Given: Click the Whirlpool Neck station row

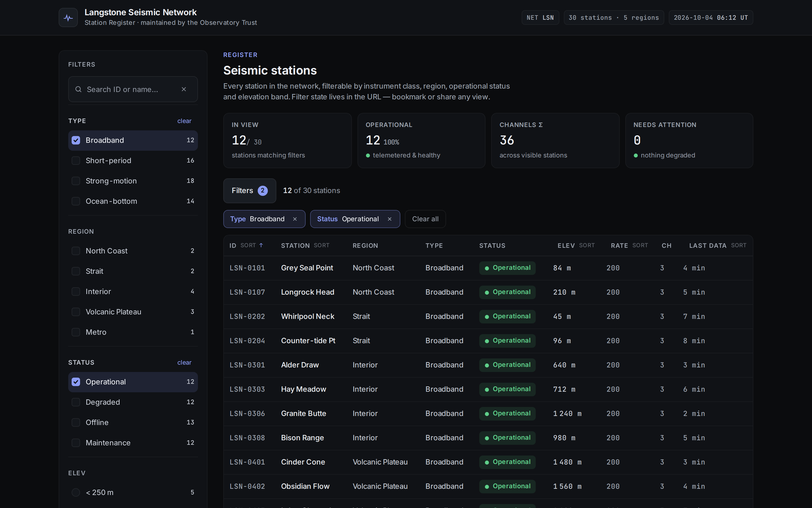Looking at the screenshot, I should (488, 316).
